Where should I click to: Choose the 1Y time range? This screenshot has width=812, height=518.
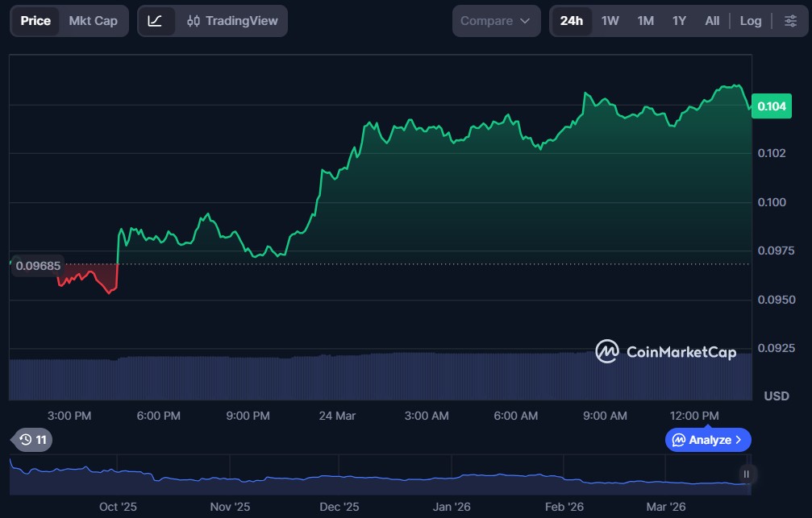(x=679, y=21)
